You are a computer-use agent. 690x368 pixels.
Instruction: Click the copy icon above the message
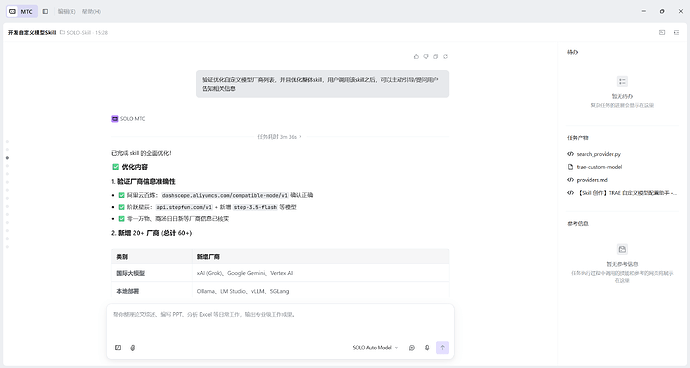point(436,56)
